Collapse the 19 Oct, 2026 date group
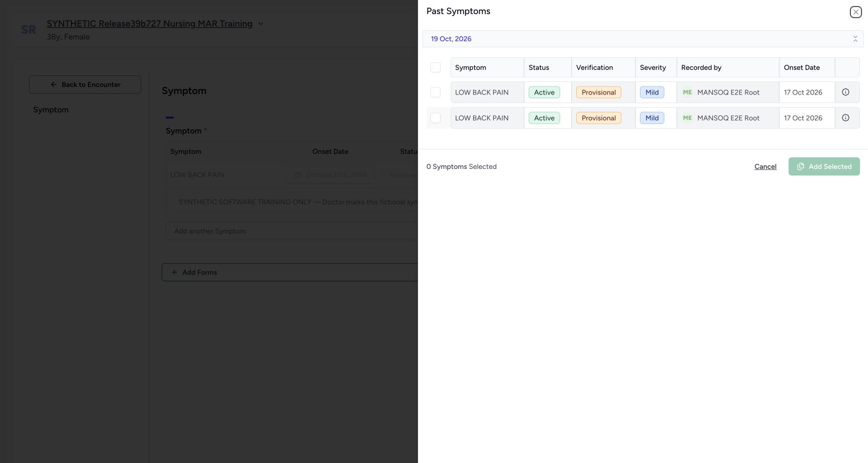Screen dimensions: 868x463 click(x=855, y=39)
